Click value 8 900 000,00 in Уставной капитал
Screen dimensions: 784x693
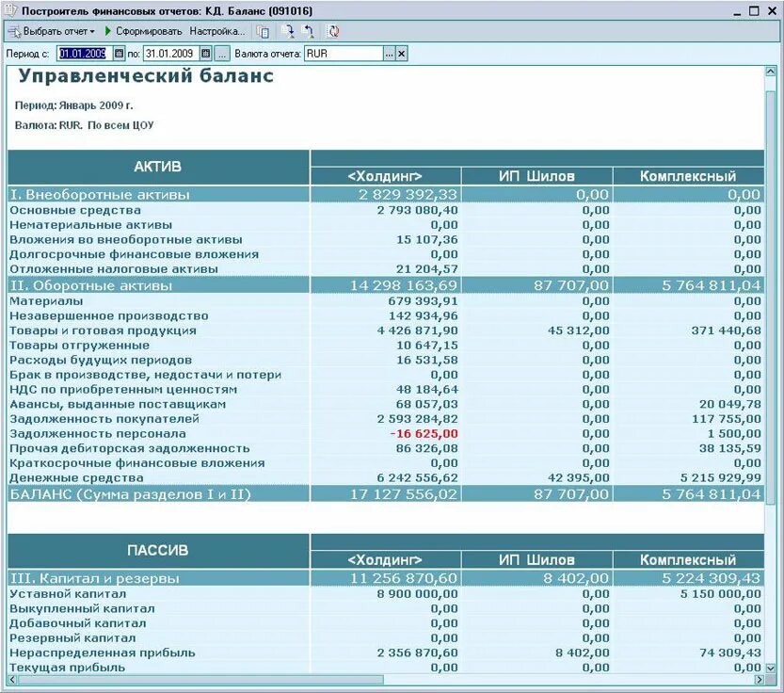point(418,594)
